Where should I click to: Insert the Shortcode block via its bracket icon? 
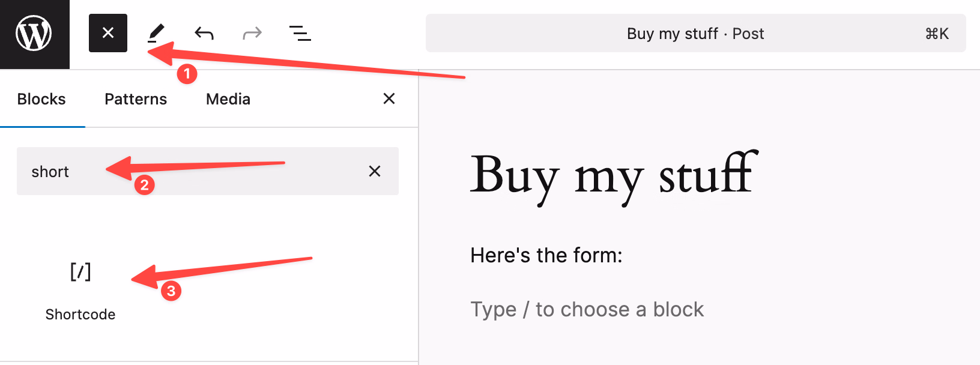coord(80,272)
